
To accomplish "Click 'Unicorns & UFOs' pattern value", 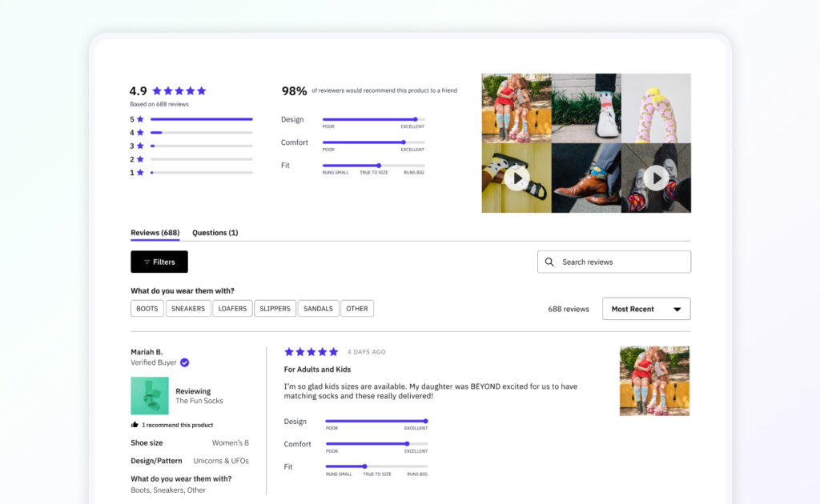I will pyautogui.click(x=221, y=461).
